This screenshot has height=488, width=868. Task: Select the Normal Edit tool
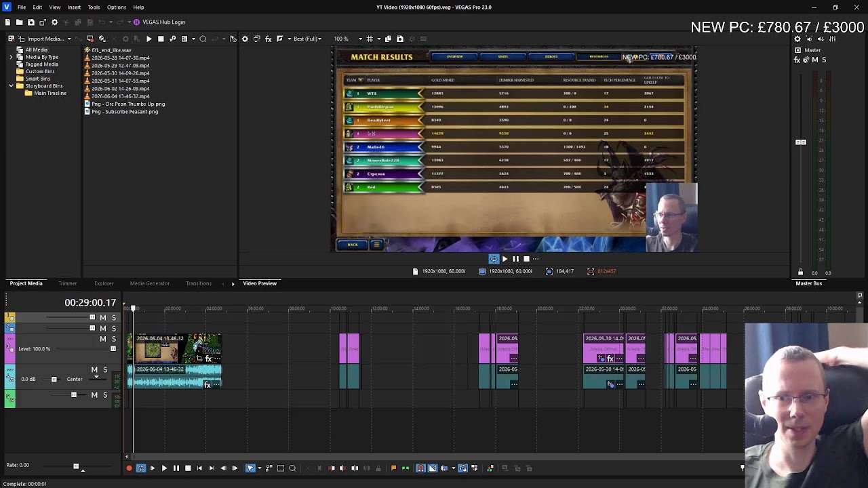(x=250, y=468)
